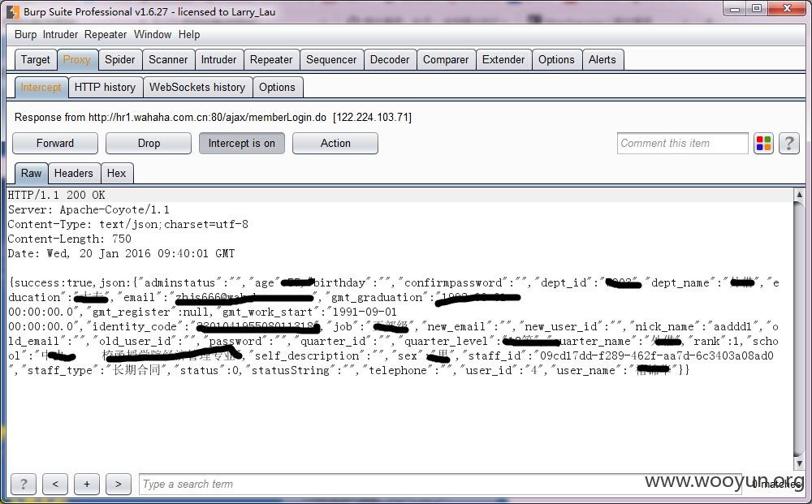Click the scrollbar down arrow

coord(799,463)
